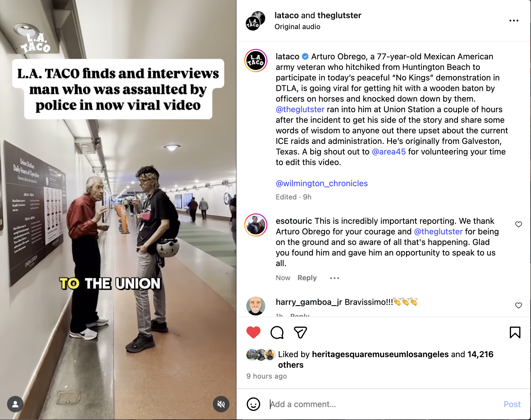The height and width of the screenshot is (420, 531).
Task: Open the @wilmington_chronicles mention link
Action: tap(322, 183)
